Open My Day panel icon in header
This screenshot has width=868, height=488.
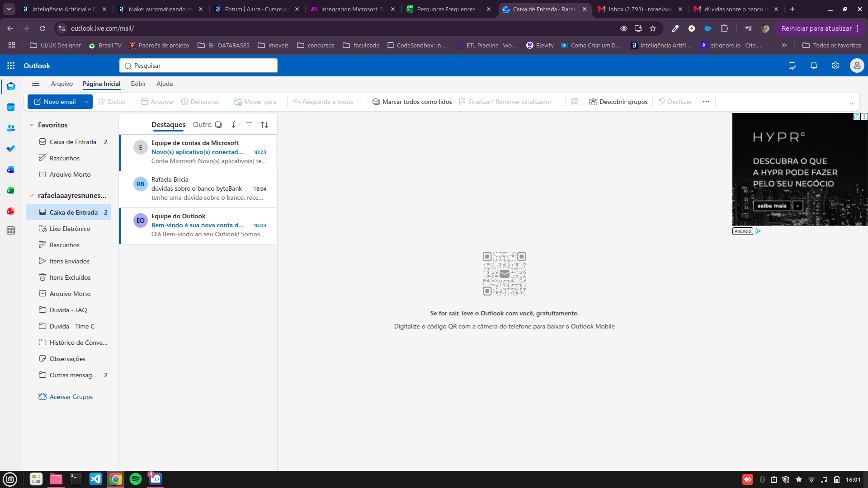(x=792, y=66)
